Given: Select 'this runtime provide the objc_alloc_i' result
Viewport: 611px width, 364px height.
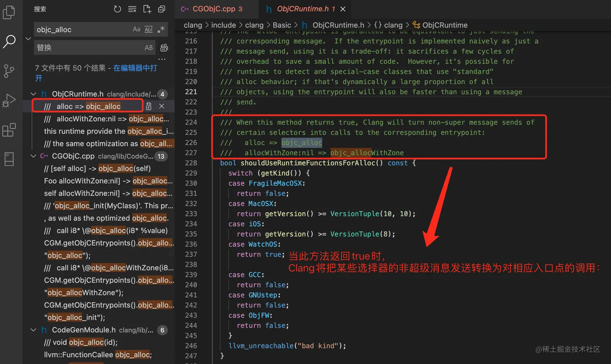Looking at the screenshot, I should tap(109, 131).
